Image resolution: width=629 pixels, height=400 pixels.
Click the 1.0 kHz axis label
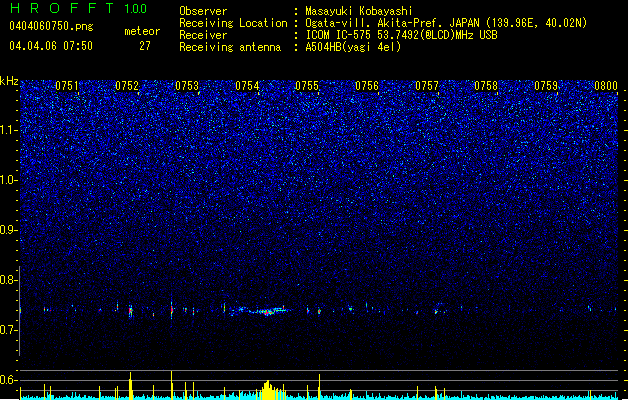click(8, 180)
